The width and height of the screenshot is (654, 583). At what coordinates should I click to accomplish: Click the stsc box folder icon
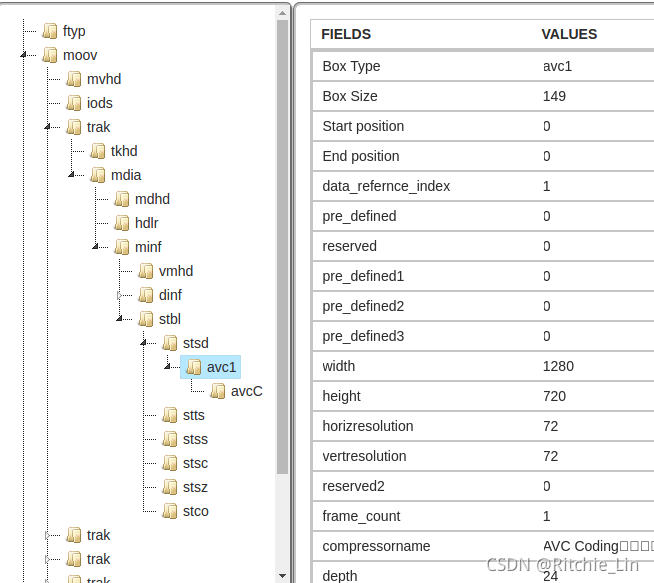point(170,463)
